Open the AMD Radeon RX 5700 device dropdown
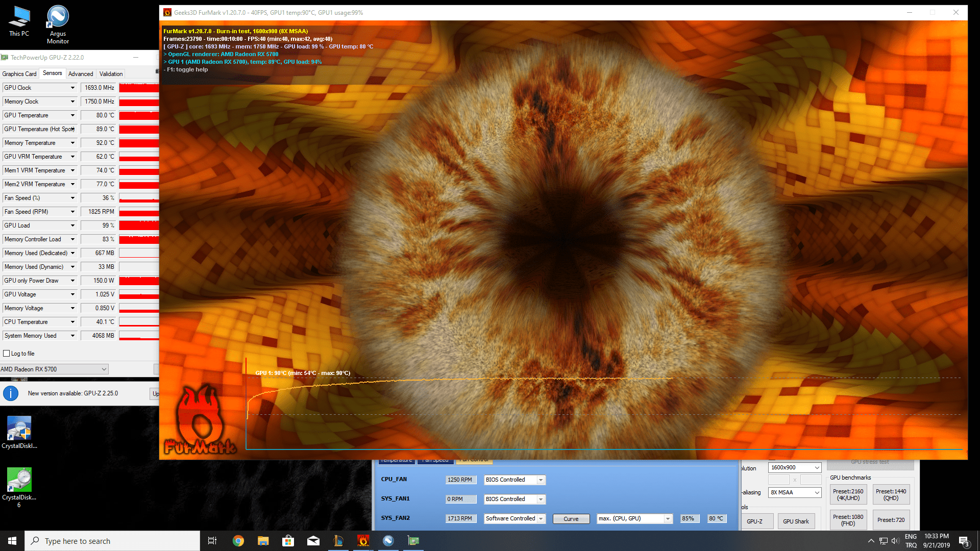Screen dimensions: 980x551 (54, 369)
